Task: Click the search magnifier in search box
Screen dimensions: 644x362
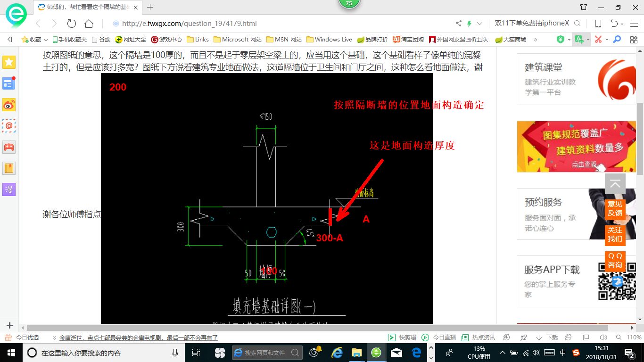Action: [577, 24]
